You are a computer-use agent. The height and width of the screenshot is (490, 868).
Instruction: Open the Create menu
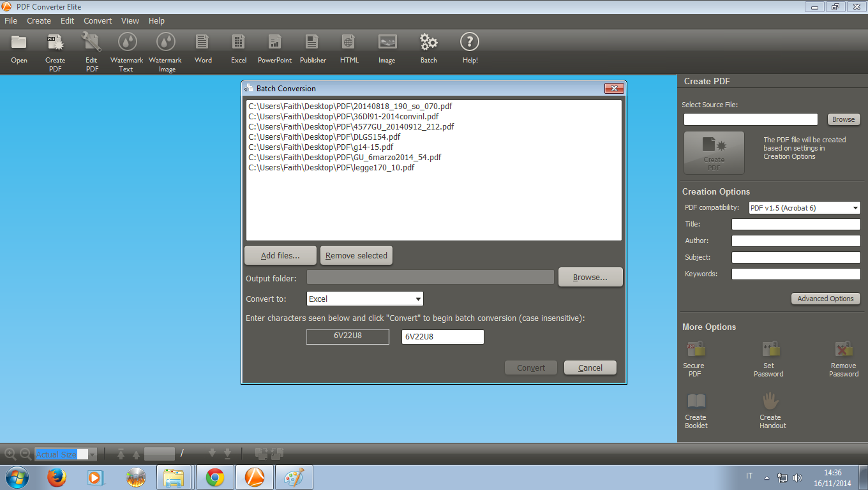click(39, 21)
